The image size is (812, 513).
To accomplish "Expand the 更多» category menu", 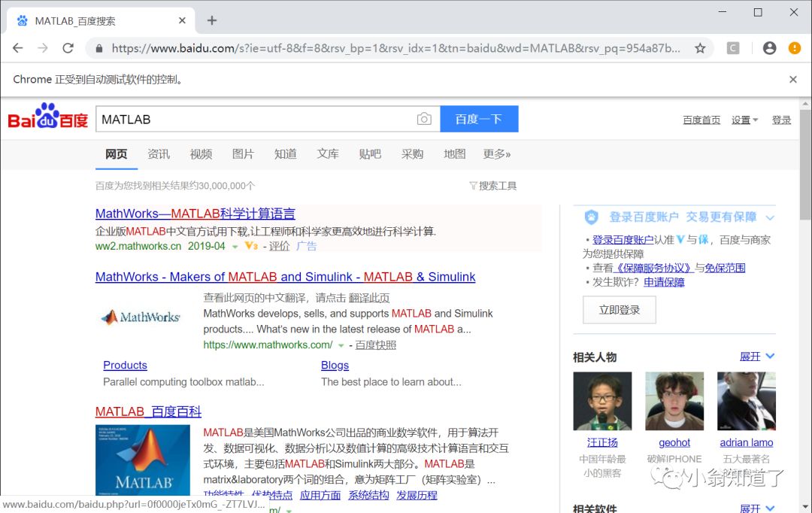I will click(497, 154).
